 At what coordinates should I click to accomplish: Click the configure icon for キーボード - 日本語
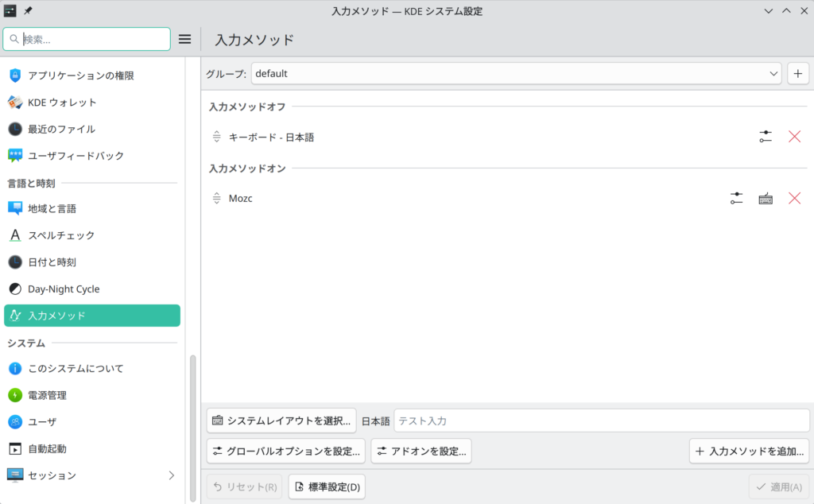[766, 137]
